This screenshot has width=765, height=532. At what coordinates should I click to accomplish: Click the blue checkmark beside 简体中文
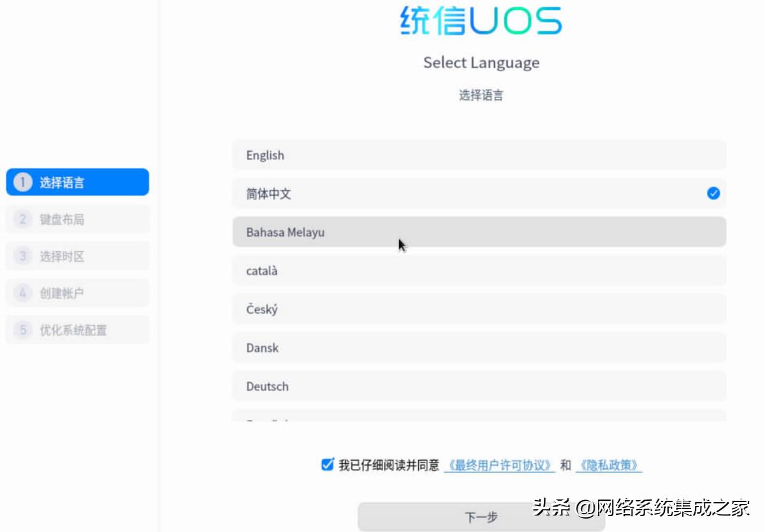click(x=713, y=194)
